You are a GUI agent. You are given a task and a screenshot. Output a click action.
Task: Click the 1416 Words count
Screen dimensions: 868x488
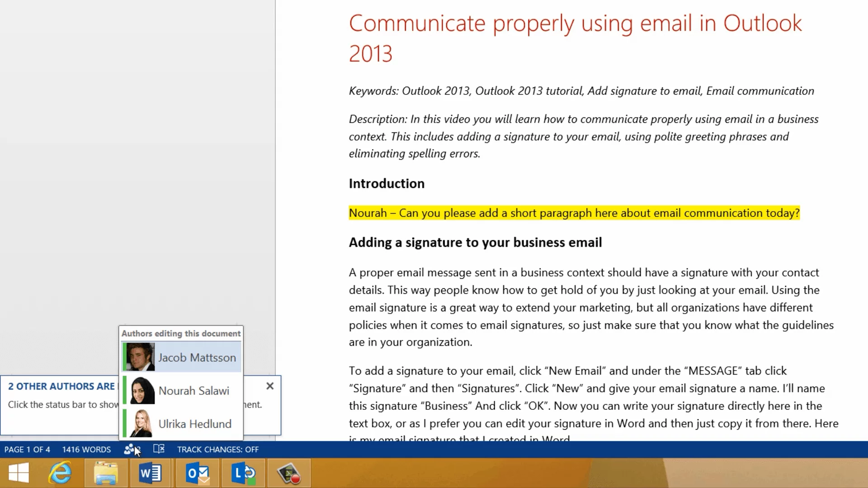coord(86,450)
